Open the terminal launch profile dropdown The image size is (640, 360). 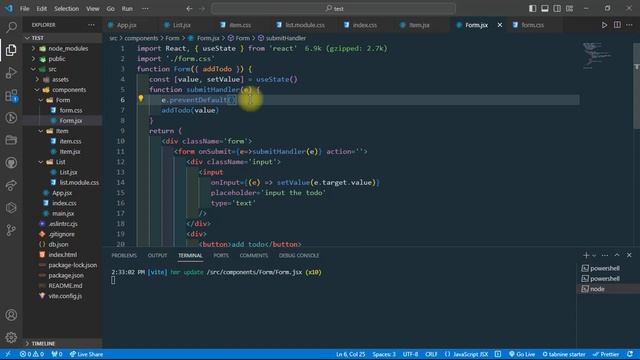point(594,256)
